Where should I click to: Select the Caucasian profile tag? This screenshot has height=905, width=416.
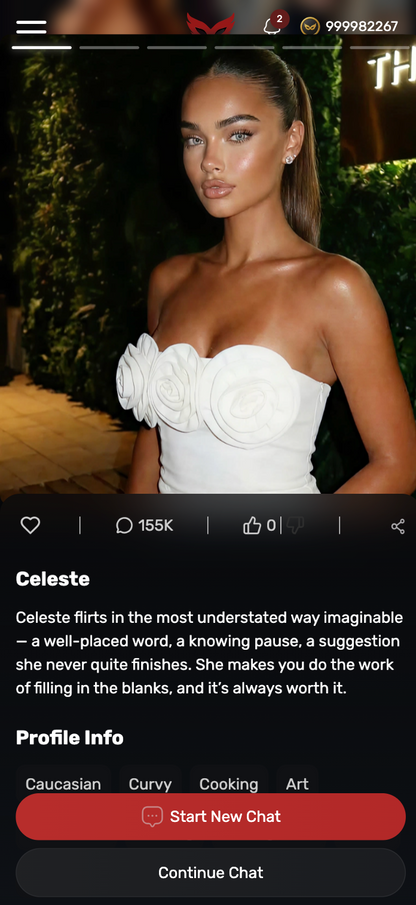coord(63,784)
